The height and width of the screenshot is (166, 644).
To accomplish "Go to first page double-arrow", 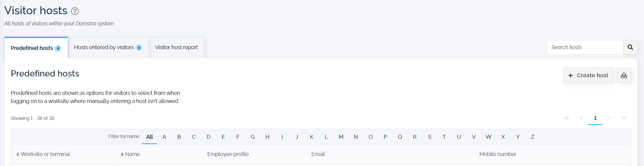I will 566,118.
